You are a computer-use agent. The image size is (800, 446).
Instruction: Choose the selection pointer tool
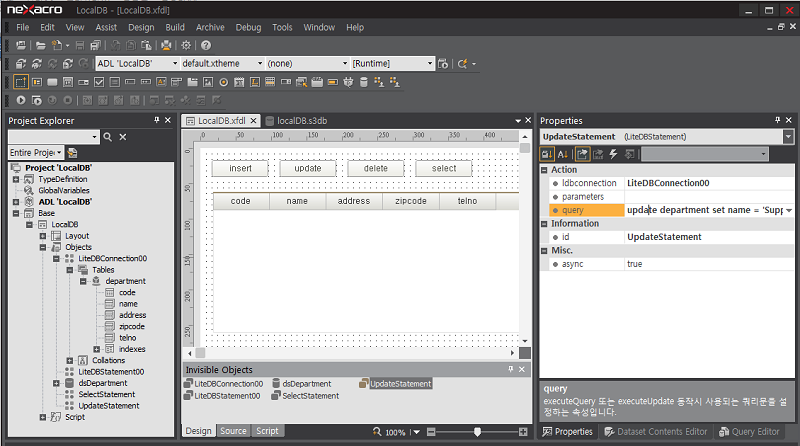20,82
